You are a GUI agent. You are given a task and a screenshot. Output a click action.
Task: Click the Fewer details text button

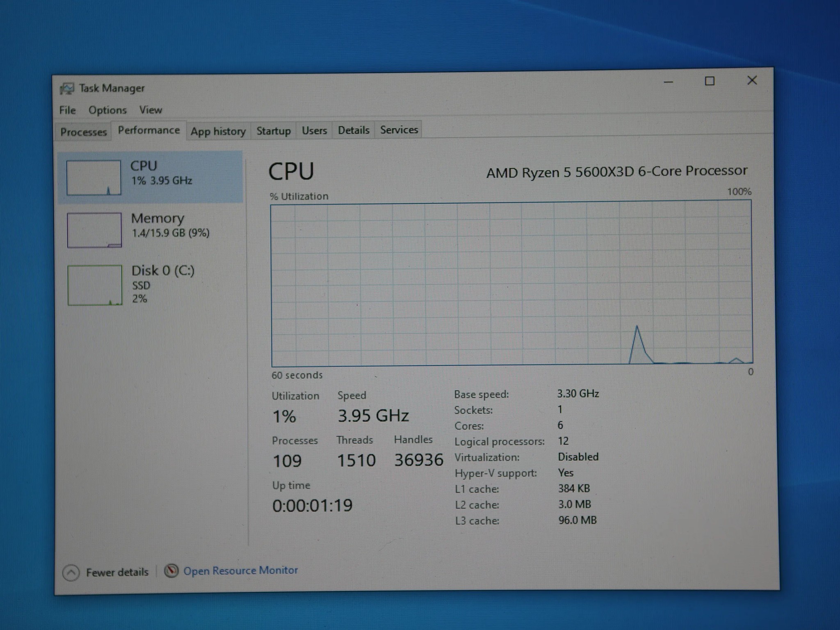(x=117, y=572)
